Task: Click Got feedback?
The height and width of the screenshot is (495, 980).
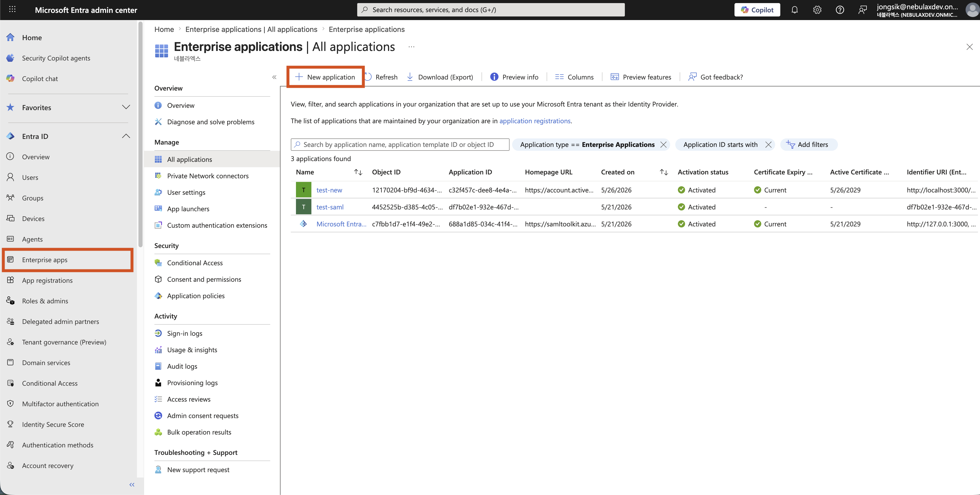Action: point(716,77)
